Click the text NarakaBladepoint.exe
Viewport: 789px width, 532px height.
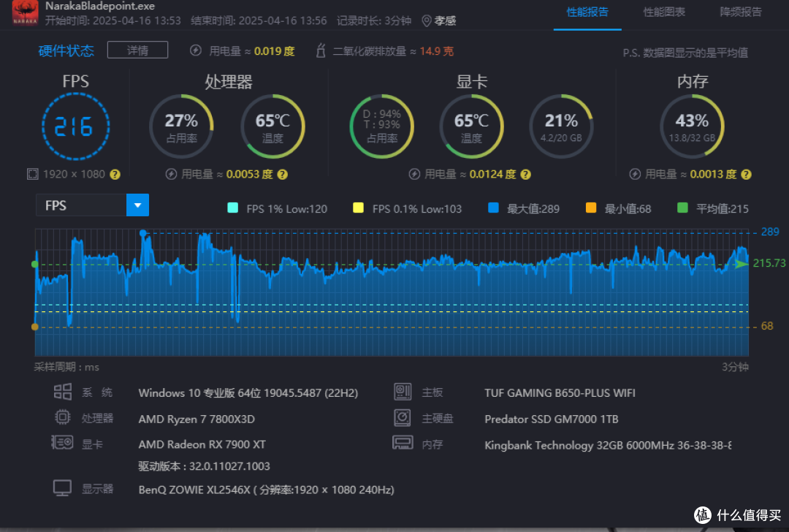100,6
